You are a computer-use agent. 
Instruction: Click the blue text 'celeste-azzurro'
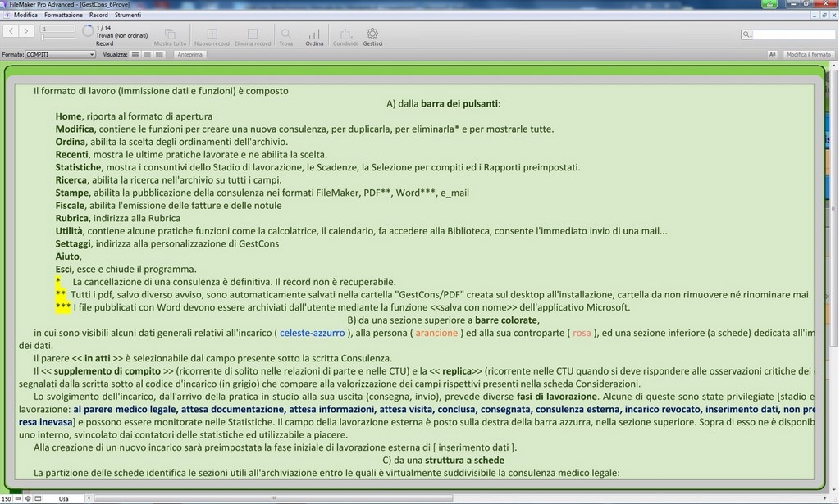coord(313,333)
